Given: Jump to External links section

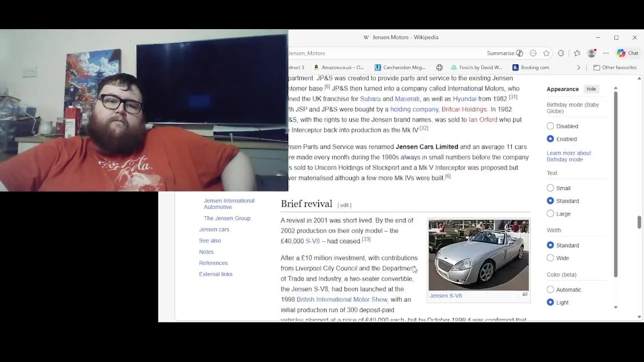Looking at the screenshot, I should point(216,274).
